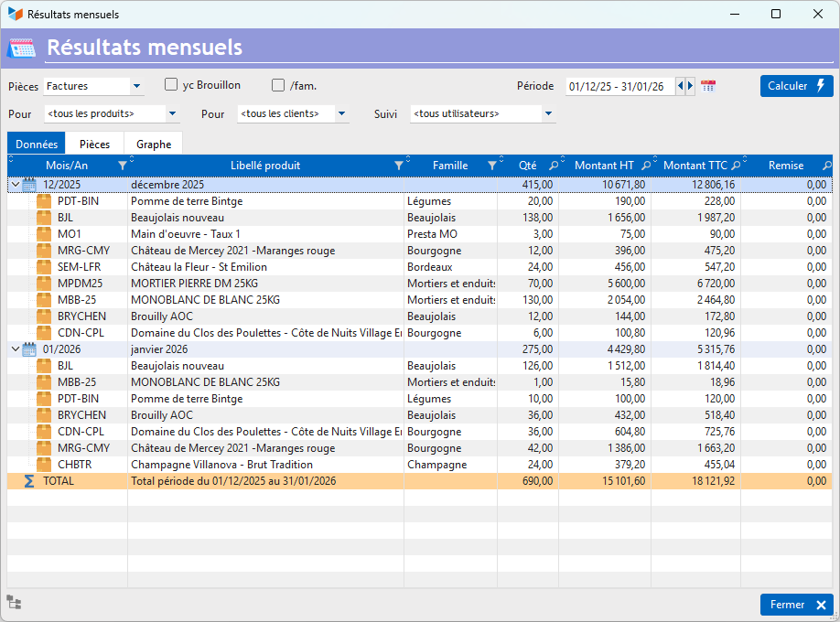Viewport: 840px width, 622px height.
Task: Switch to the Graphe tab
Action: (154, 145)
